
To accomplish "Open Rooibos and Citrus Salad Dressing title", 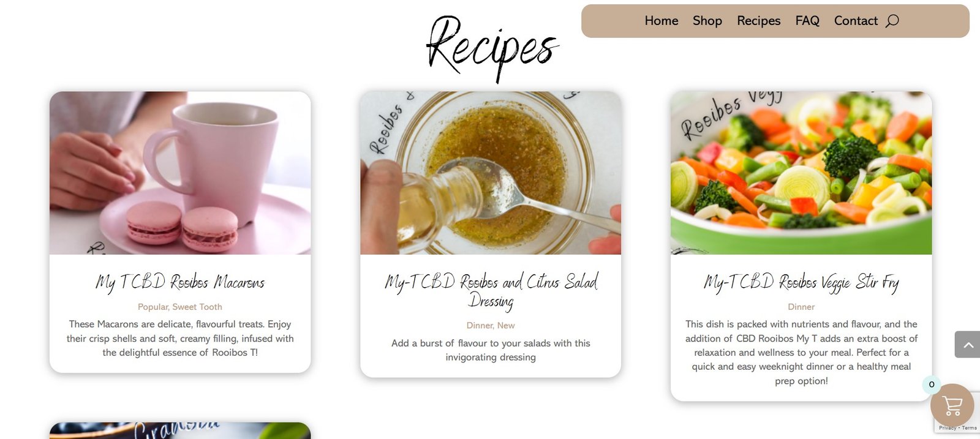I will click(x=491, y=291).
